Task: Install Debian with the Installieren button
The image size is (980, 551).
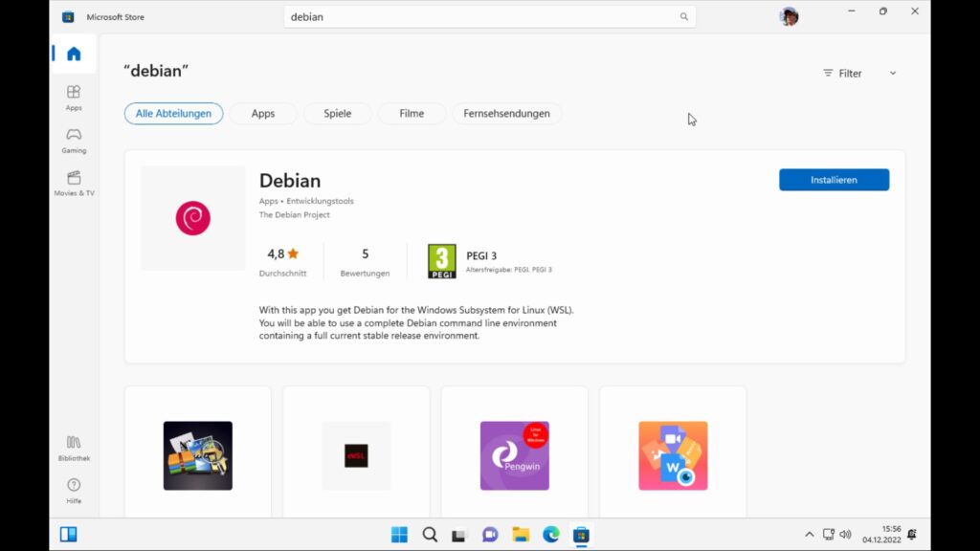Action: click(834, 180)
